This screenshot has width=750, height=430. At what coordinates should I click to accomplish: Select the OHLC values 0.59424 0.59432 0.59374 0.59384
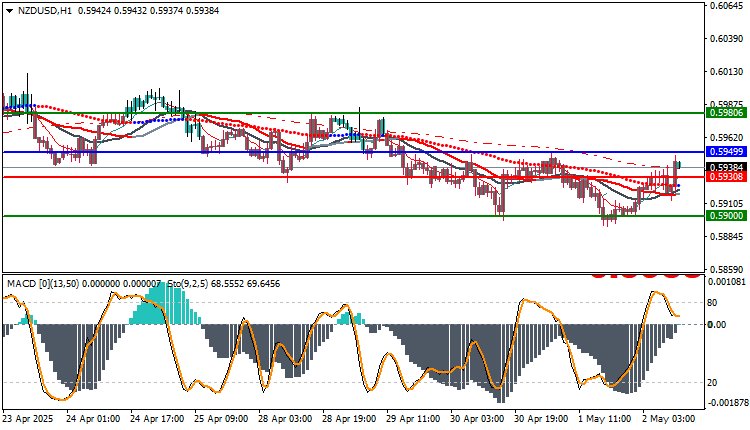tap(148, 11)
